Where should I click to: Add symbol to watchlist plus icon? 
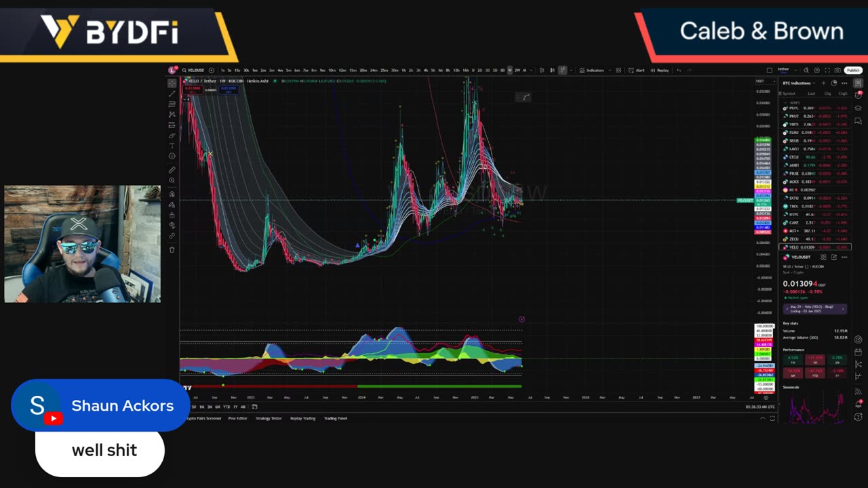click(x=823, y=83)
